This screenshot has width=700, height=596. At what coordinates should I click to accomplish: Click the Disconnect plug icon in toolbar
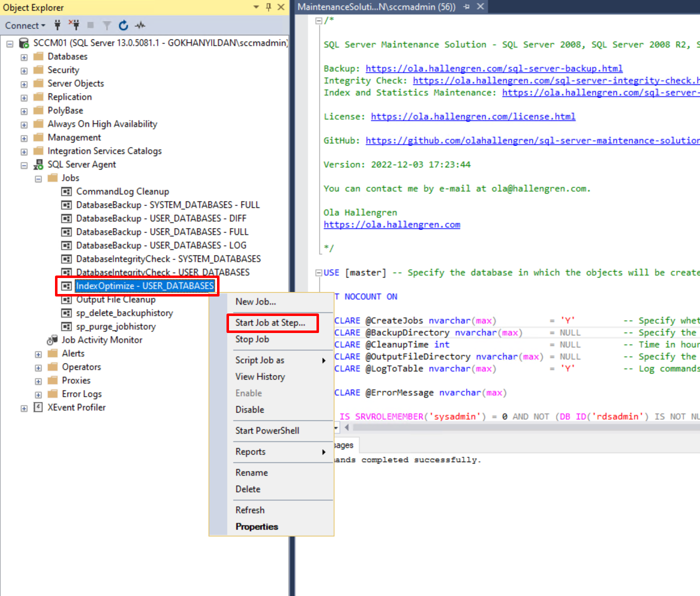[74, 25]
